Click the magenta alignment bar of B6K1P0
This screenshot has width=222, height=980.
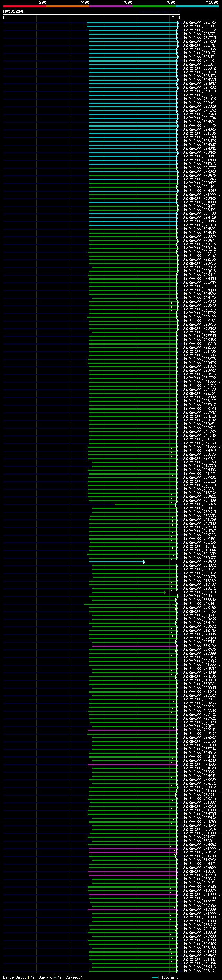(134, 646)
